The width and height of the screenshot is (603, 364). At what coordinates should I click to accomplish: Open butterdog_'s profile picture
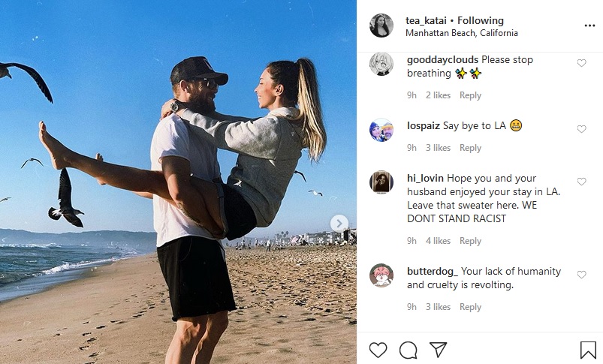pyautogui.click(x=381, y=275)
